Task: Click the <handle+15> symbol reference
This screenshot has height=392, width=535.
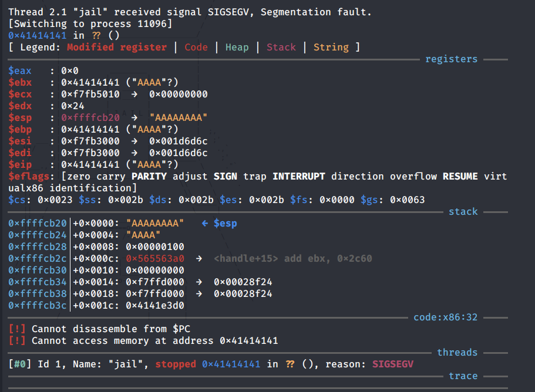Action: click(245, 258)
